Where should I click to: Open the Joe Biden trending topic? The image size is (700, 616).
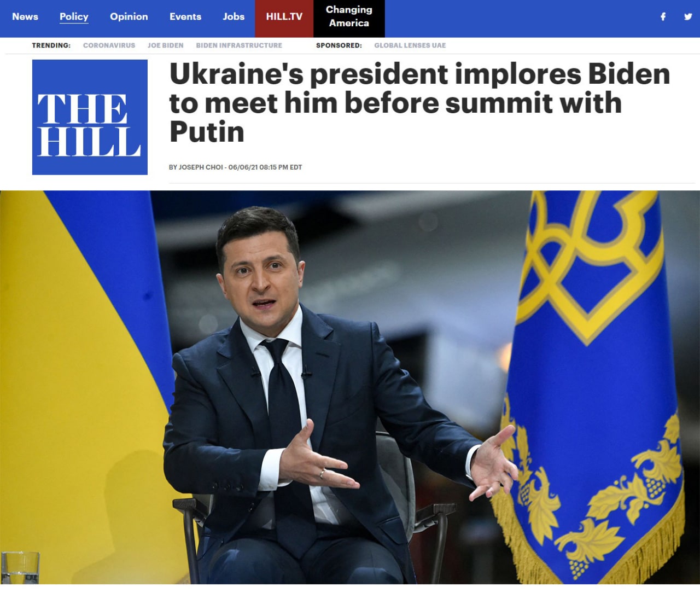pyautogui.click(x=165, y=45)
